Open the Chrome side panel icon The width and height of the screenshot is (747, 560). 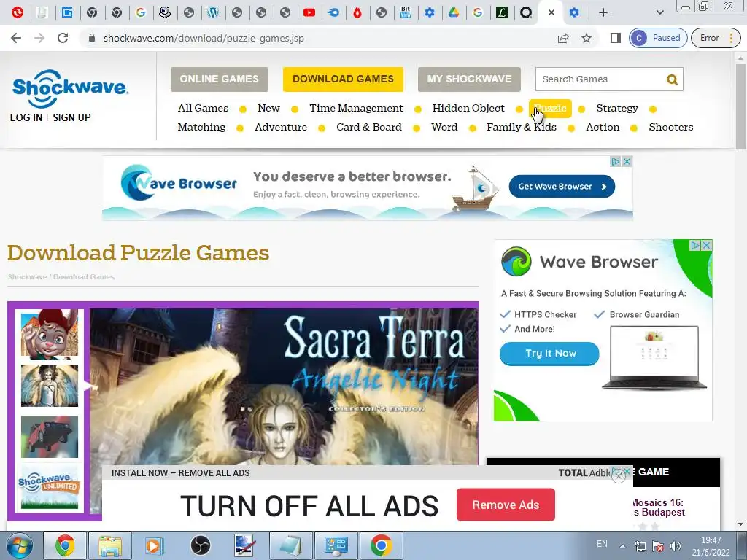615,38
